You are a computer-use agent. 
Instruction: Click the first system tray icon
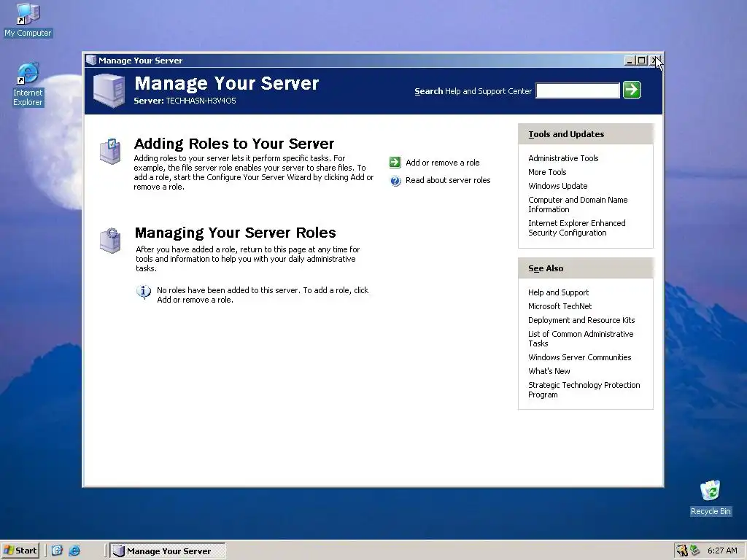point(682,551)
